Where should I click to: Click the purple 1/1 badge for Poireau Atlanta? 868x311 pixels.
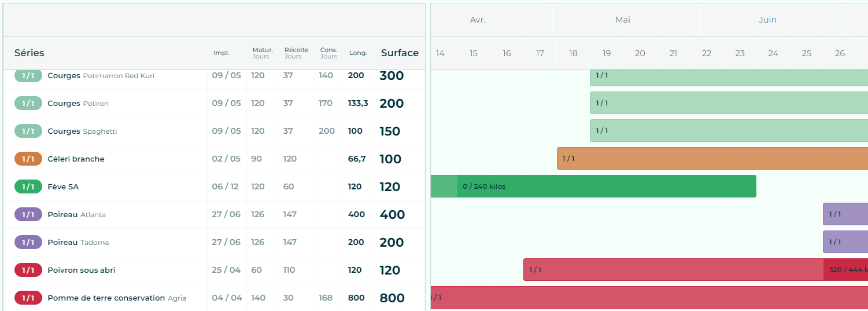pos(28,214)
